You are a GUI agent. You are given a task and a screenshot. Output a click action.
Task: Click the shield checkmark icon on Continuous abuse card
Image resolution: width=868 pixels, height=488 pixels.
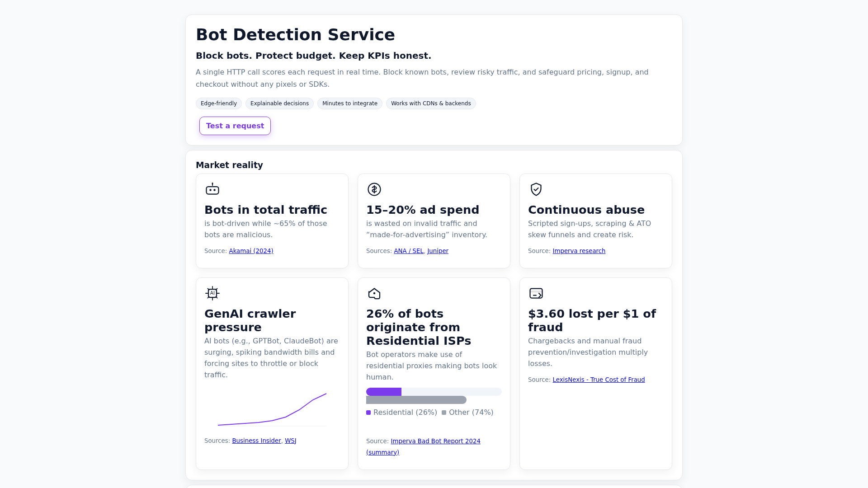coord(536,189)
